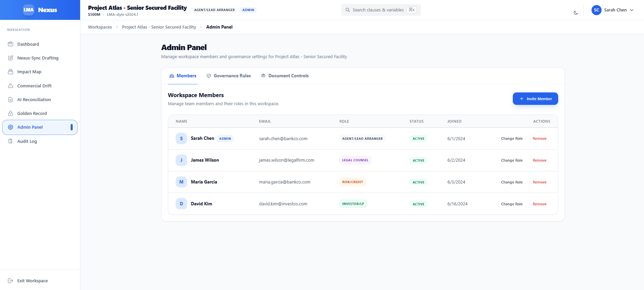
Task: Click the Workspaces breadcrumb link
Action: tap(100, 27)
